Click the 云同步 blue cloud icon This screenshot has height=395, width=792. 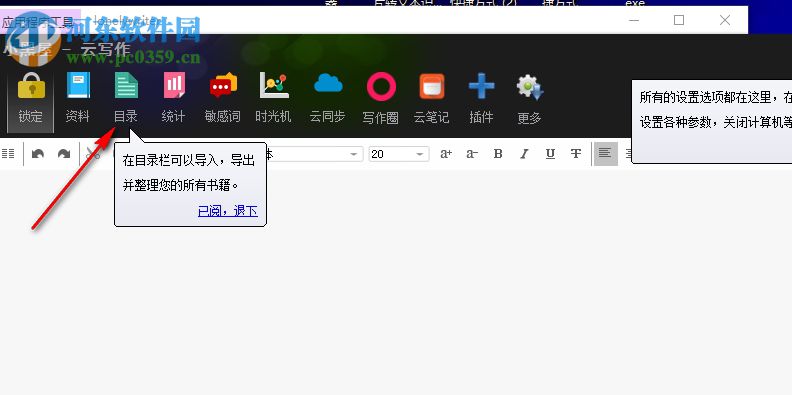[328, 84]
